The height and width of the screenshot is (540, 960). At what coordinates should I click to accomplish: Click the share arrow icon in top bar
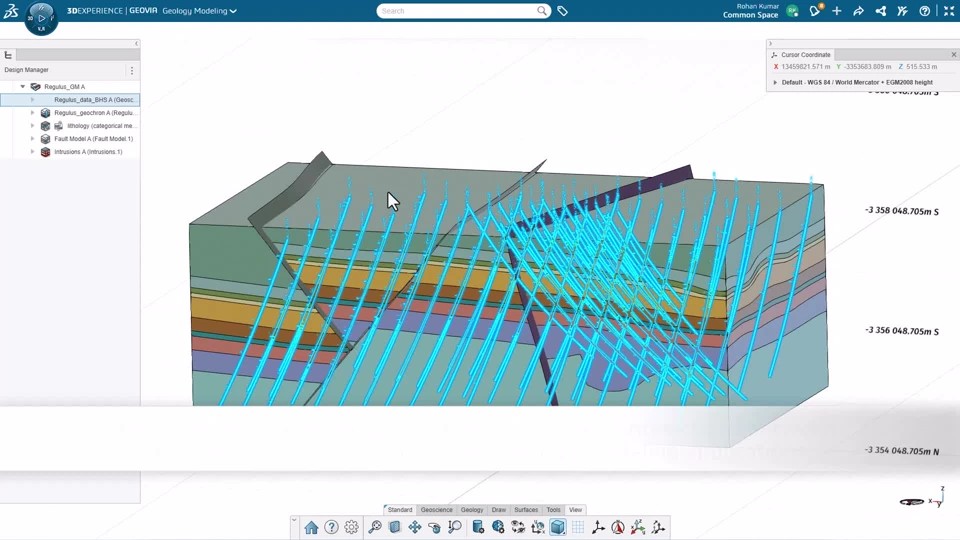858,11
